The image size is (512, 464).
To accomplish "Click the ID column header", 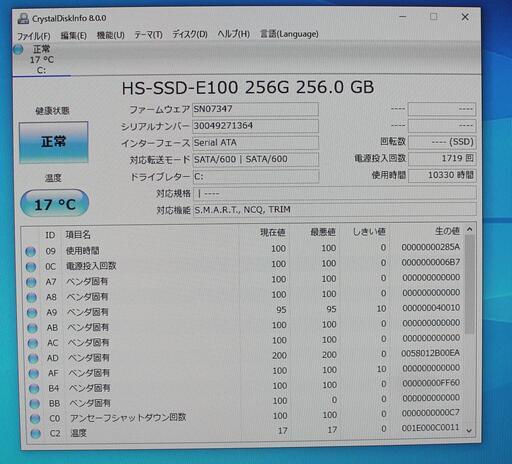I will pos(50,235).
